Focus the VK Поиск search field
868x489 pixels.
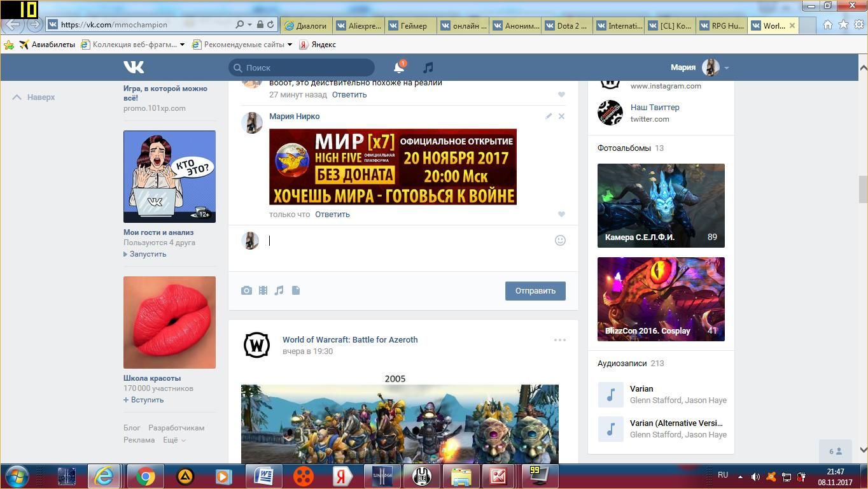coord(302,67)
